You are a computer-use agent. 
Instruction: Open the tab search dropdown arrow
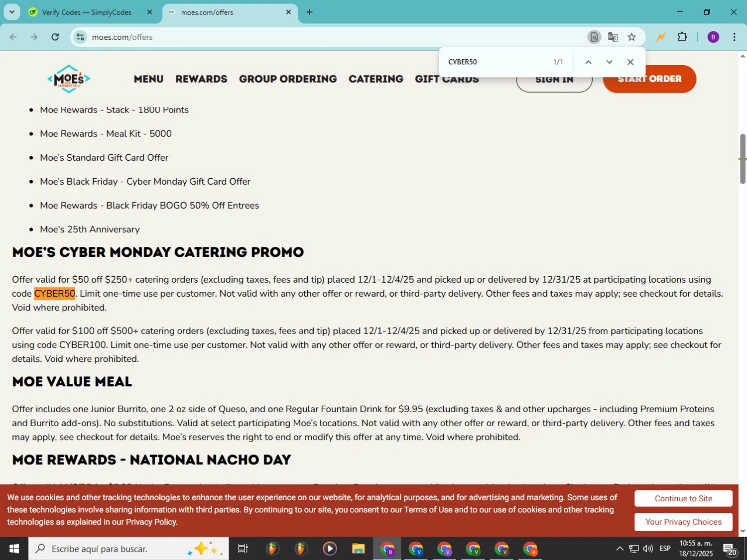(x=12, y=12)
